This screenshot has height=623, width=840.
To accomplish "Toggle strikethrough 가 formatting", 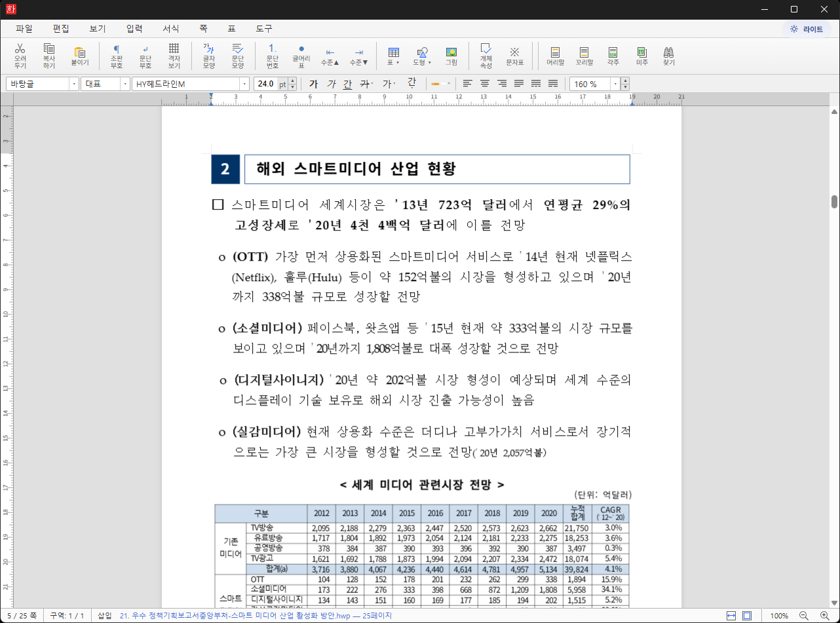I will pyautogui.click(x=366, y=84).
